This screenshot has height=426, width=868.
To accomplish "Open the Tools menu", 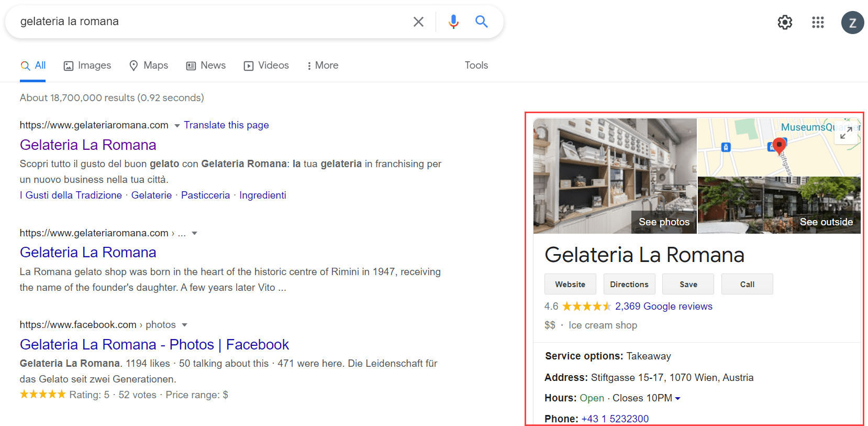I will pos(476,65).
